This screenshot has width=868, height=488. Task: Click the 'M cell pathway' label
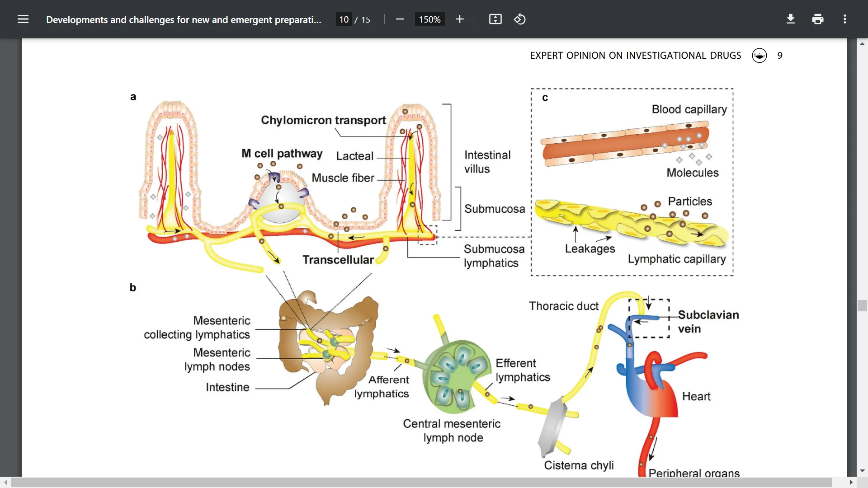pos(282,154)
